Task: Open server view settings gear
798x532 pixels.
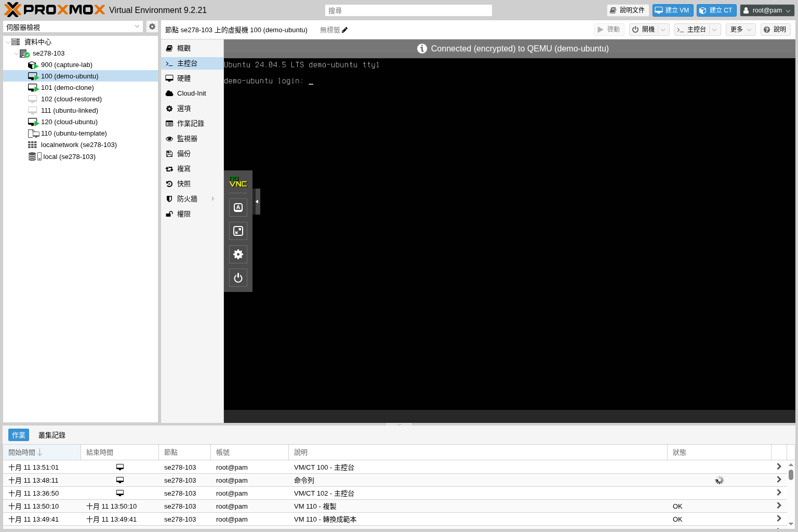Action: click(152, 26)
